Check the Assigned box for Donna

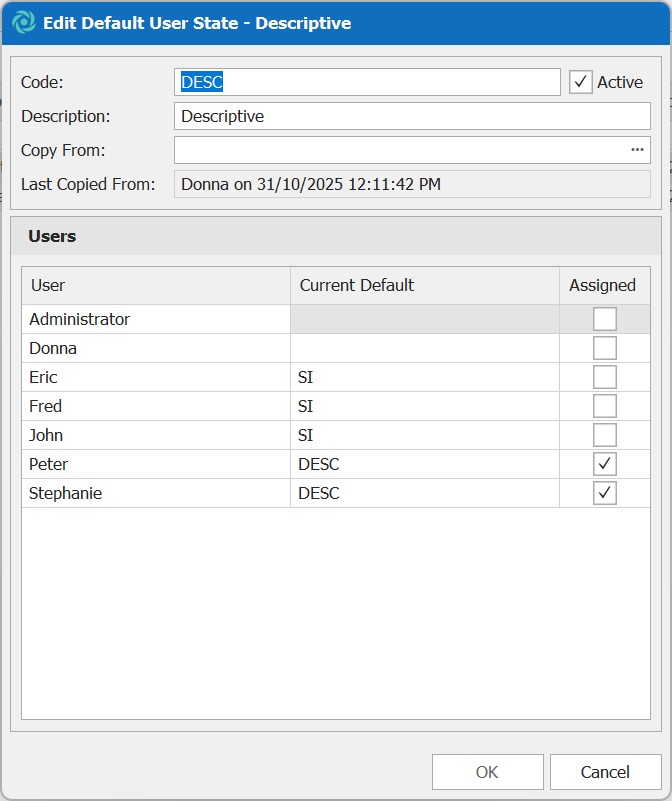[604, 348]
